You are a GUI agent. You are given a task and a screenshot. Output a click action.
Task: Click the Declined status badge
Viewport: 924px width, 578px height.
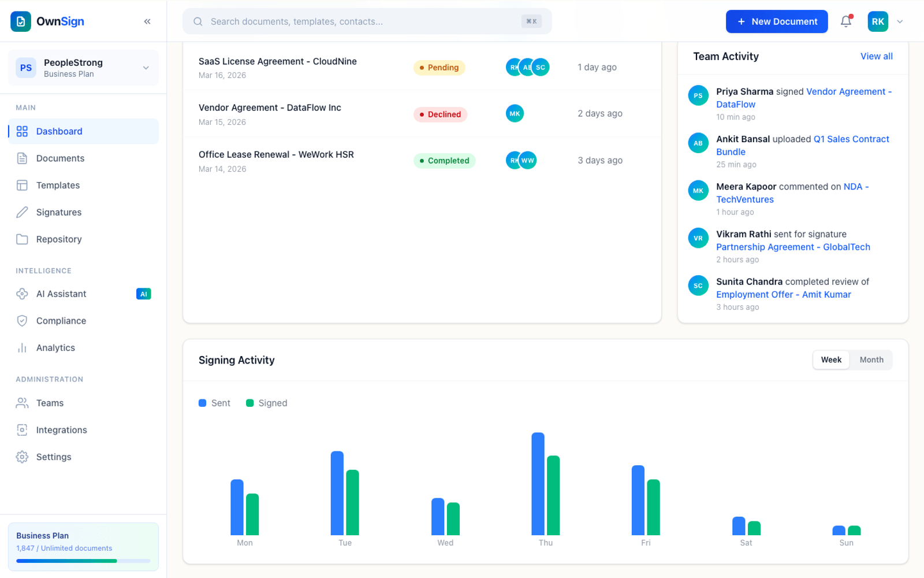click(440, 114)
